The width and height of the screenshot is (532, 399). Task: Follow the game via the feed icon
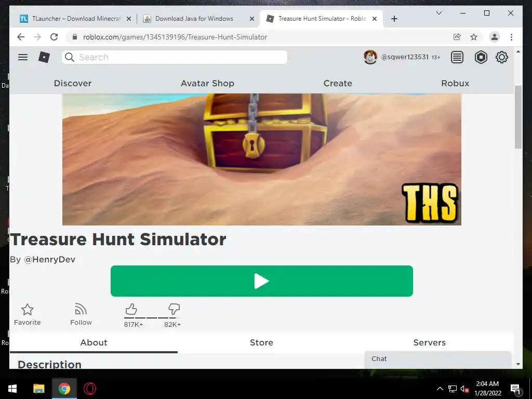[x=81, y=309]
